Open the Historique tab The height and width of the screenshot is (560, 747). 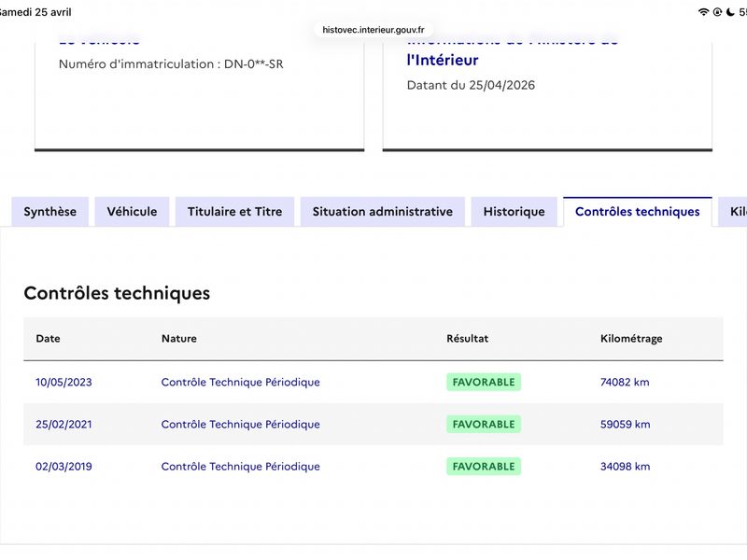pos(514,212)
